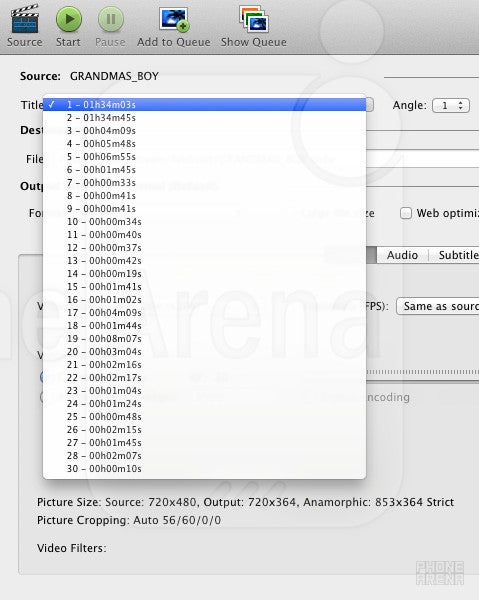Select title 18 - 00h01m44s
The image size is (479, 600).
(205, 326)
